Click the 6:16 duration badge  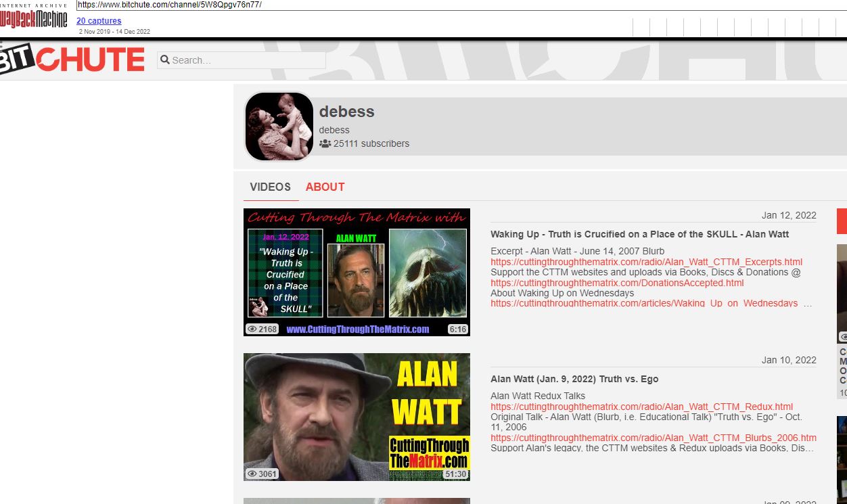coord(457,329)
